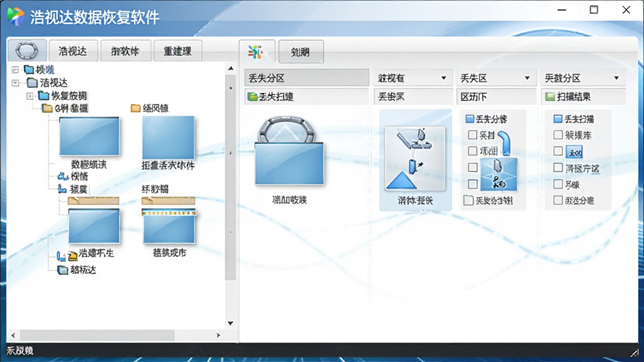The image size is (644, 362).
Task: Click the blue folder icon of the 恢复 tree node
Action: click(x=44, y=96)
